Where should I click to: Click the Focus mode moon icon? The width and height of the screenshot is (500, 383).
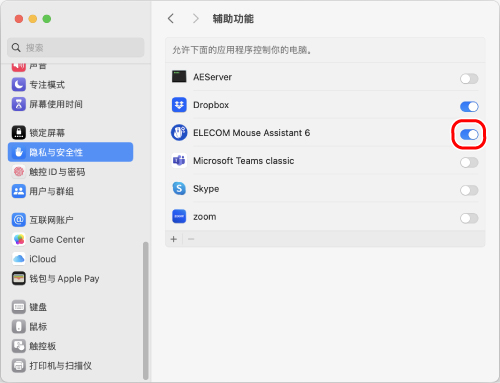19,85
